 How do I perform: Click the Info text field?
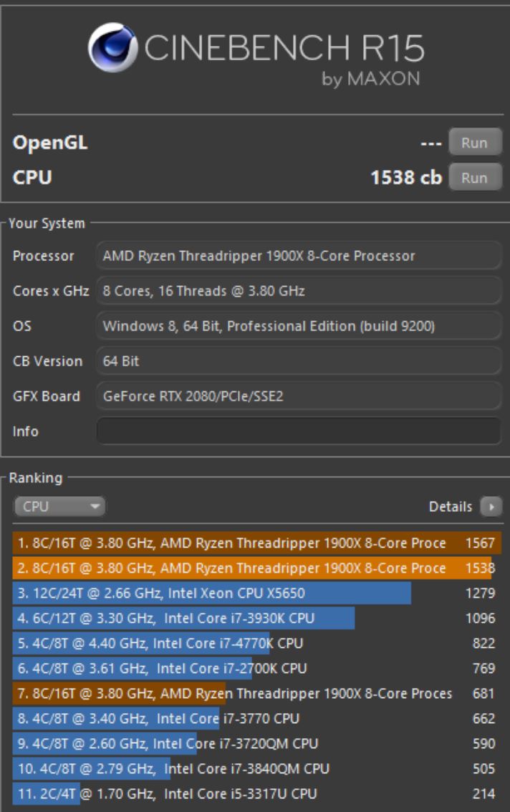pyautogui.click(x=298, y=431)
